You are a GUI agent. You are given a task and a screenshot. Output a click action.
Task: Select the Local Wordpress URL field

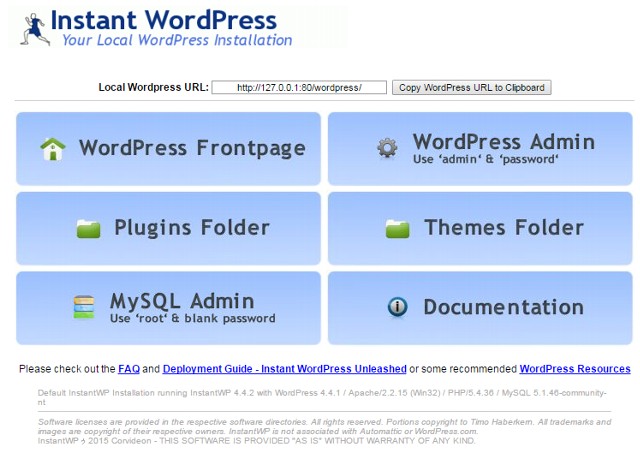pyautogui.click(x=299, y=87)
